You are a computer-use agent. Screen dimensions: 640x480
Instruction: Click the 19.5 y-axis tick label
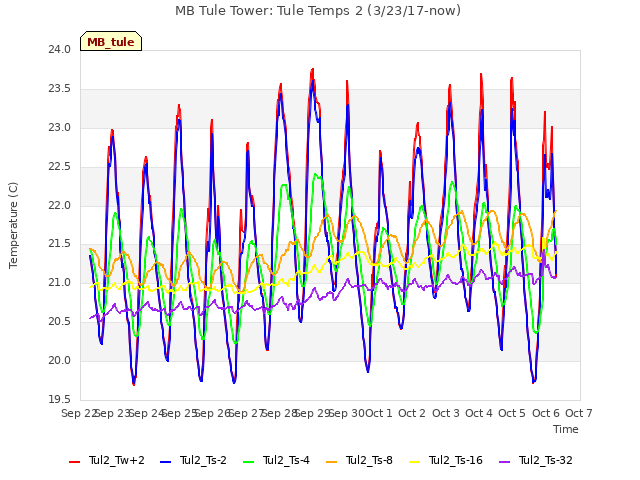[x=60, y=399]
